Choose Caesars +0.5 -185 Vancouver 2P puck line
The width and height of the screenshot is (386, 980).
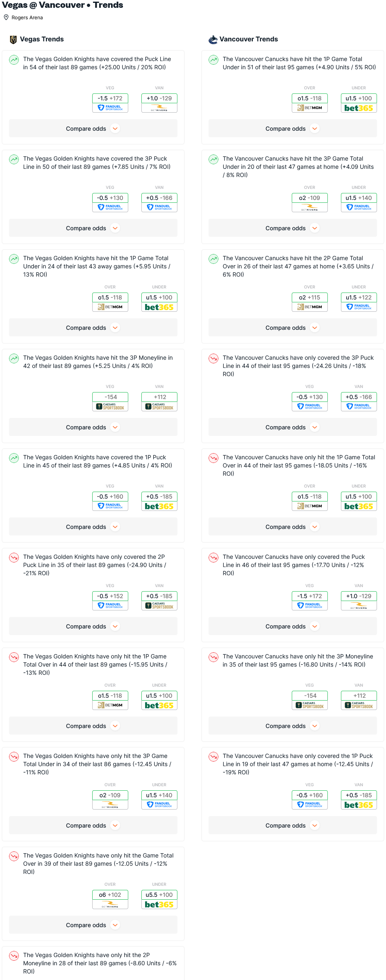(159, 601)
